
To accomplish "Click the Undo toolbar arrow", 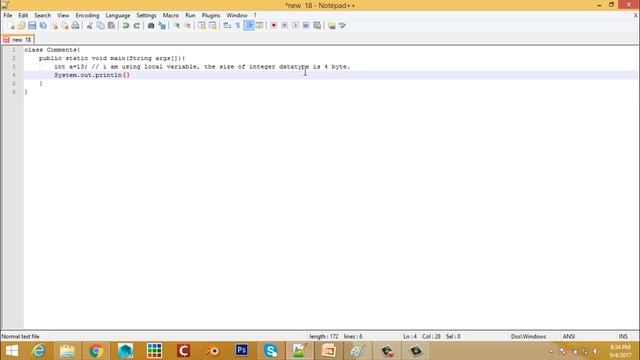I will 126,26.
